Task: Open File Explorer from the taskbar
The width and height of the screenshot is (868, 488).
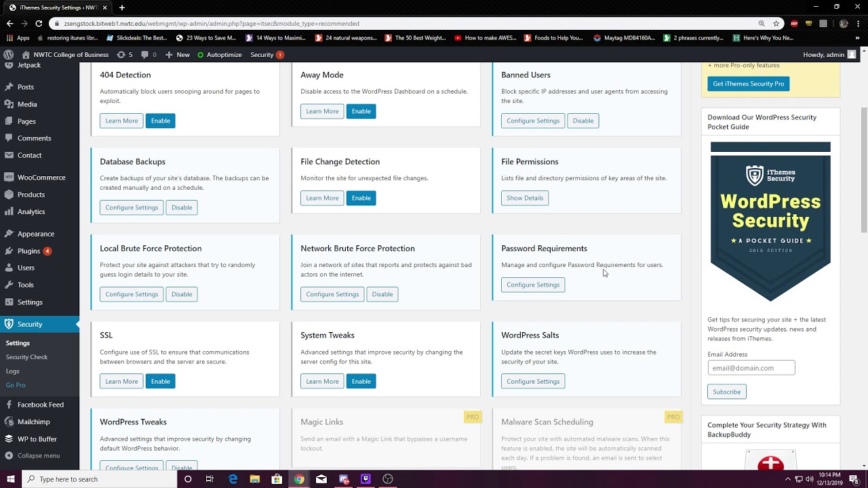Action: coord(255,479)
